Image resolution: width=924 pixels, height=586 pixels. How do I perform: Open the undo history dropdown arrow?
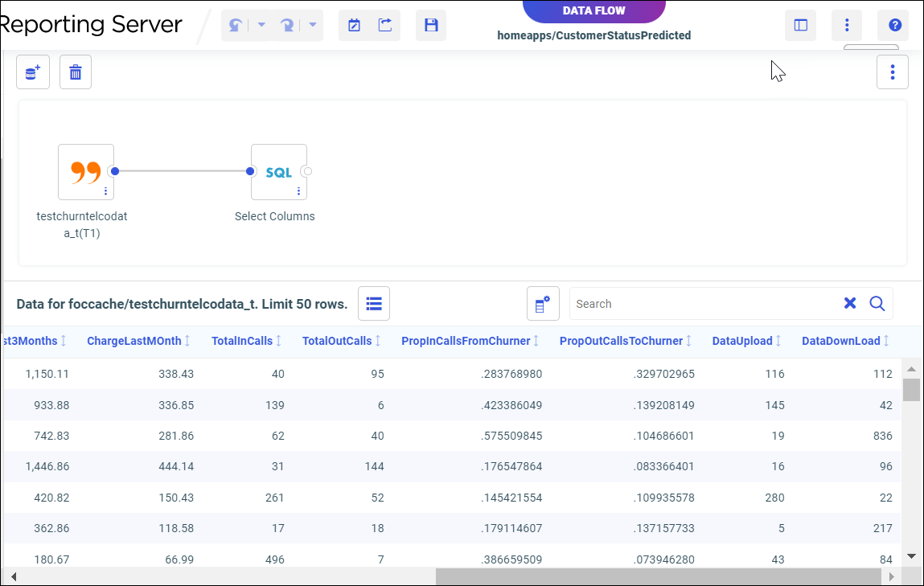(x=261, y=26)
